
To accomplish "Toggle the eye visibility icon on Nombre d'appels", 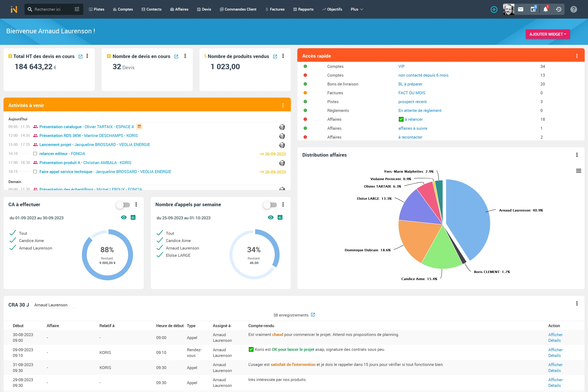I will click(271, 218).
